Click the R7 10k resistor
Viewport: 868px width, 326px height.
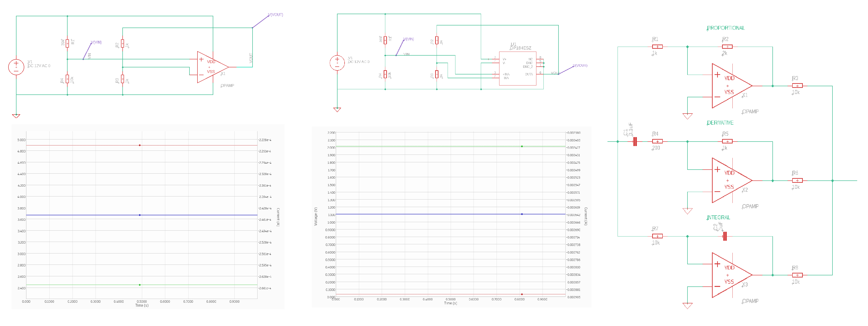657,236
